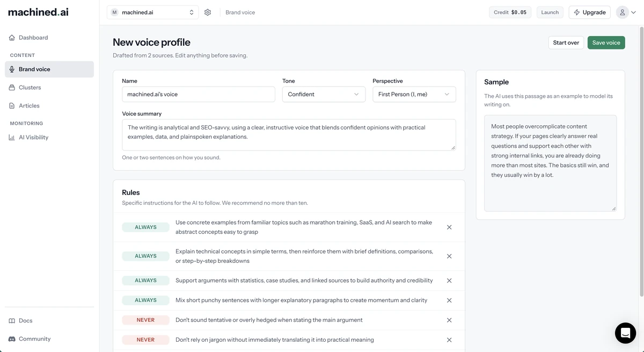Click the Credit $0.05 badge
This screenshot has height=352, width=644.
click(511, 12)
